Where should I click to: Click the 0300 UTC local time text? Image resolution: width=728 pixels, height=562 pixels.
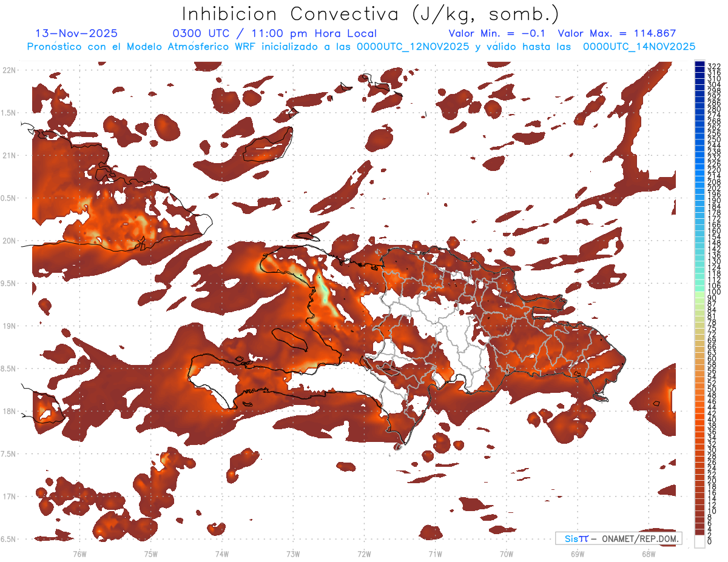coord(275,34)
